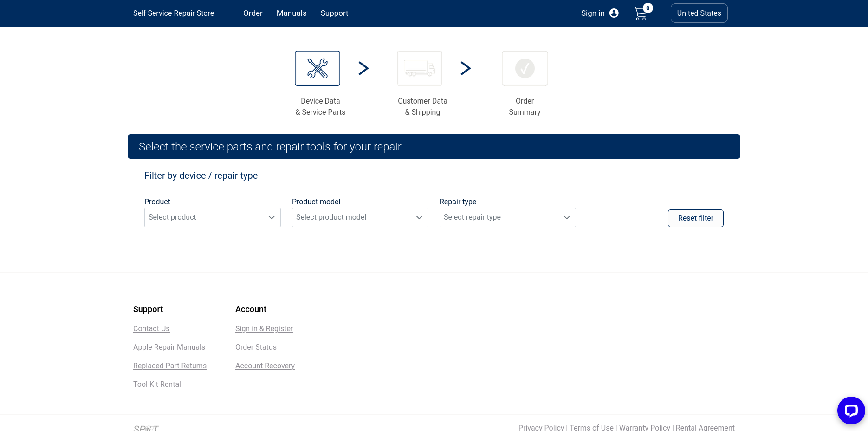Open the Account Recovery link

coord(265,366)
